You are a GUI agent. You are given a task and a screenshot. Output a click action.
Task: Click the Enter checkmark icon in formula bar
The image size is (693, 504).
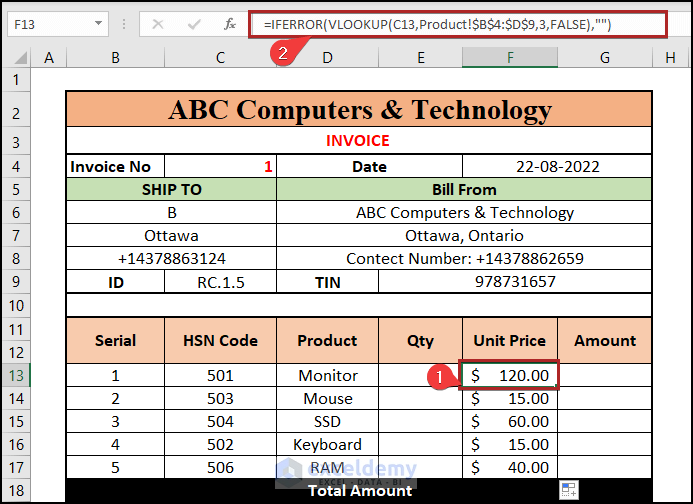[x=194, y=24]
